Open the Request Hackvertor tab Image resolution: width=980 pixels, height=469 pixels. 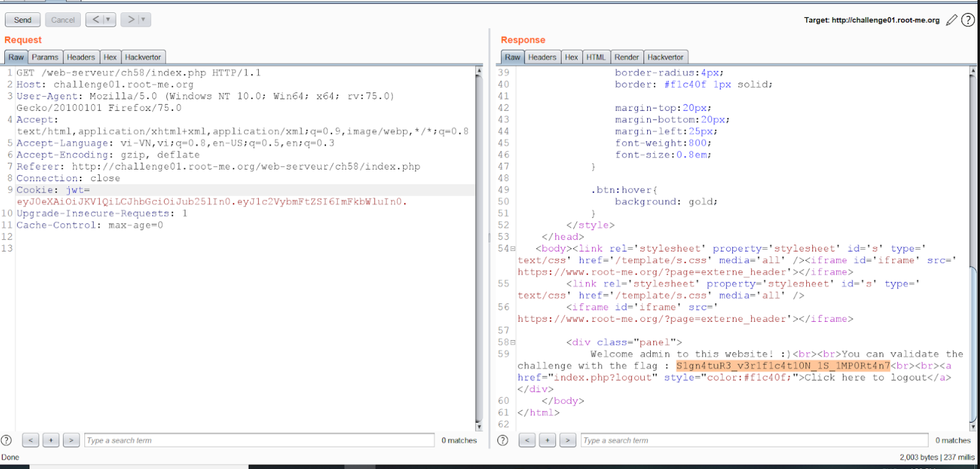pyautogui.click(x=143, y=57)
